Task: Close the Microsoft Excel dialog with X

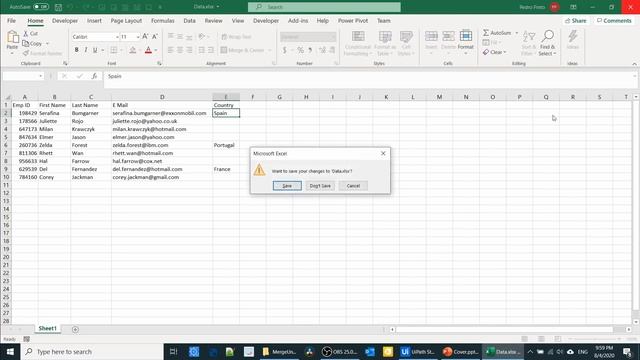Action: pos(383,153)
